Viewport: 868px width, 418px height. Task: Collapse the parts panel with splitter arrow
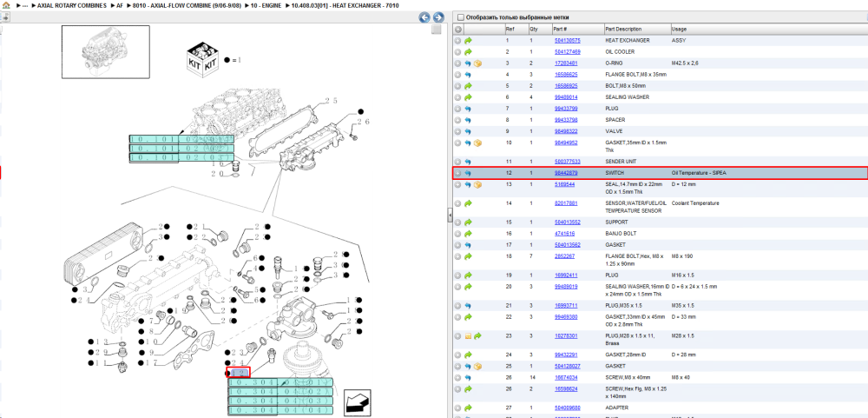click(450, 215)
